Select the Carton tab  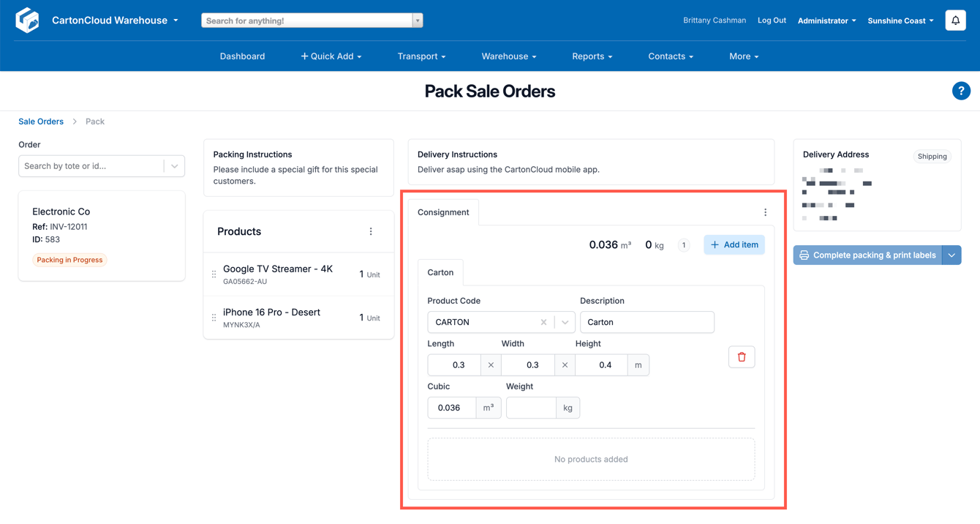(440, 272)
